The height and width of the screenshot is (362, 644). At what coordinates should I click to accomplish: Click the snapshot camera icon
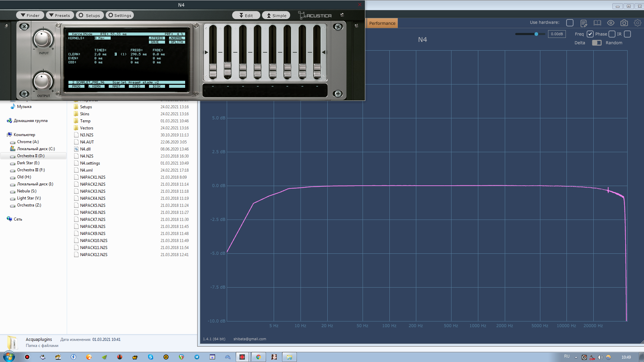coord(624,23)
